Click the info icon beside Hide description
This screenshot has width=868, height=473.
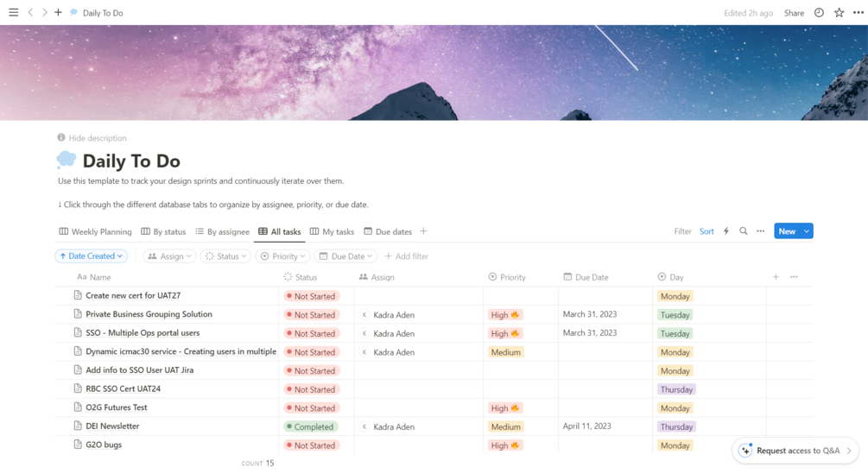(61, 138)
